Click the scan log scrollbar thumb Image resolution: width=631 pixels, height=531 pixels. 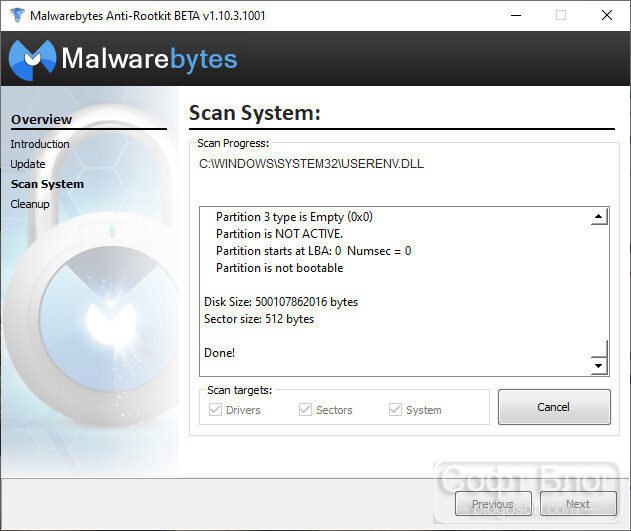599,348
